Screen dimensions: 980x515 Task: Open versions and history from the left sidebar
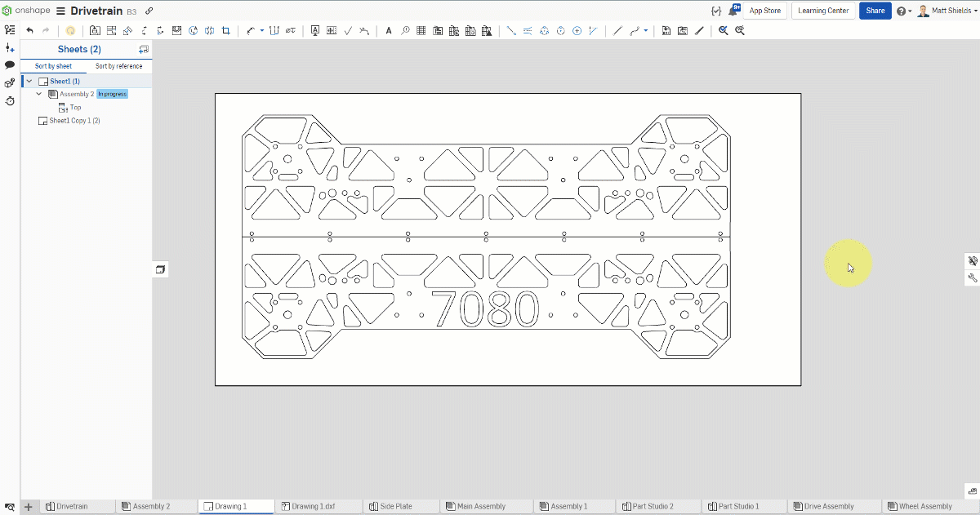click(10, 100)
